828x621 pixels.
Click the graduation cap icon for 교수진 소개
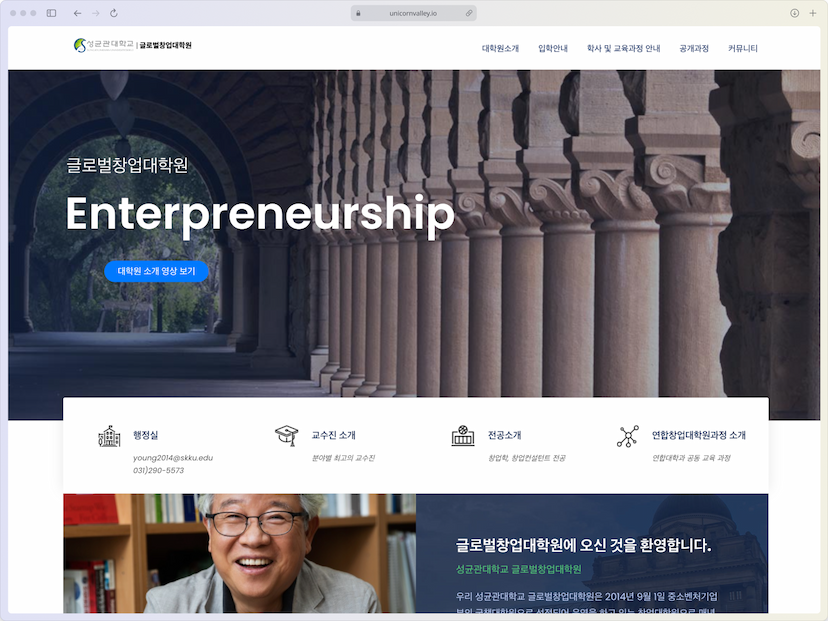(x=287, y=436)
